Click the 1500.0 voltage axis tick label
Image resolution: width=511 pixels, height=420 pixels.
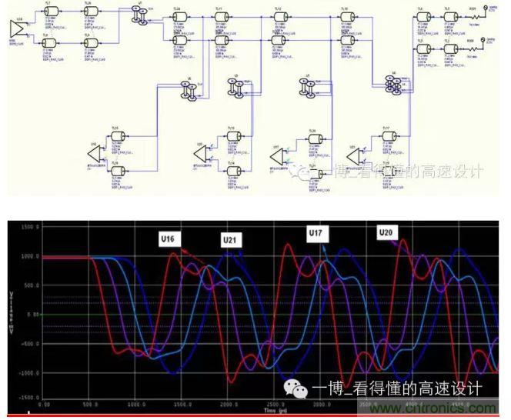(29, 228)
